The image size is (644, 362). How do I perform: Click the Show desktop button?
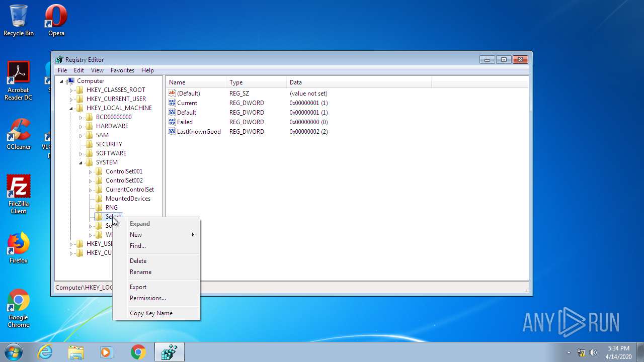click(x=640, y=352)
